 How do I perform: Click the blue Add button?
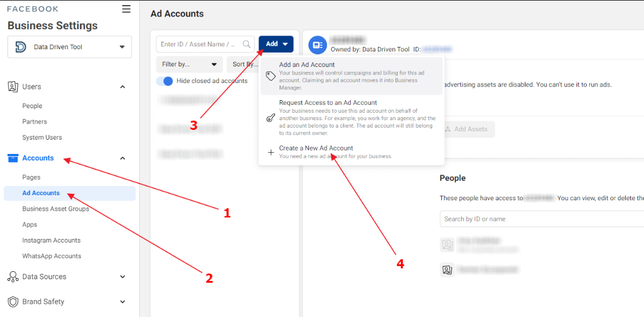[x=276, y=44]
